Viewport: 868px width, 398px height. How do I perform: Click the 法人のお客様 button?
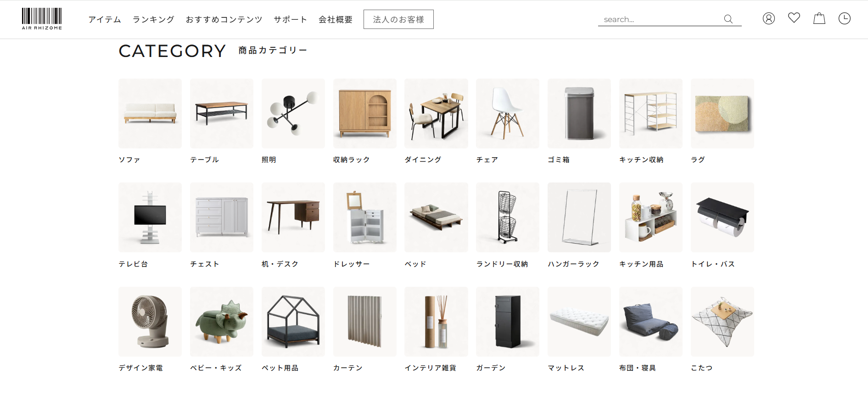pos(398,19)
